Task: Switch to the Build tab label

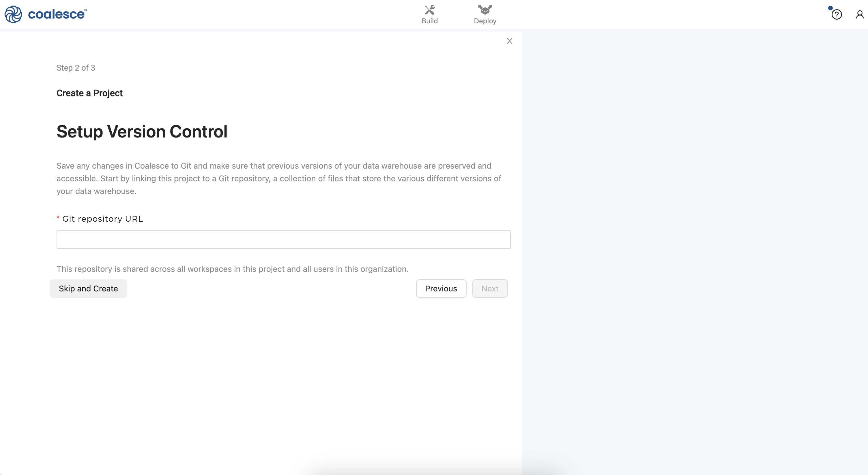Action: tap(430, 21)
